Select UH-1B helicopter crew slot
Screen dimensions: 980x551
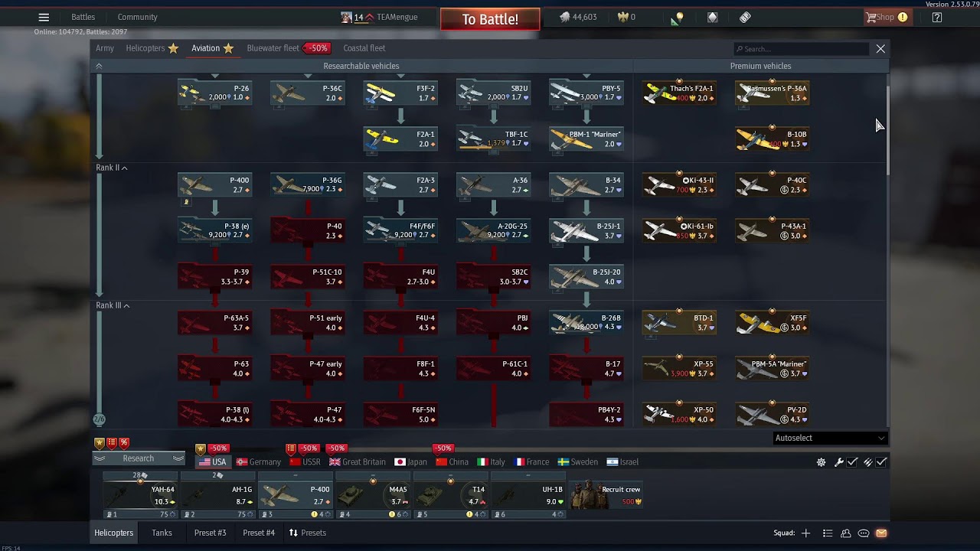pyautogui.click(x=528, y=495)
